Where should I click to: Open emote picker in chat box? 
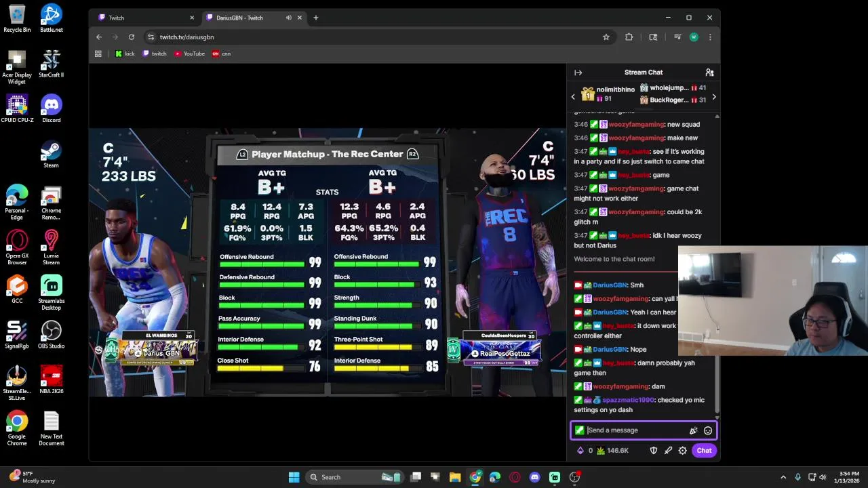tap(708, 430)
